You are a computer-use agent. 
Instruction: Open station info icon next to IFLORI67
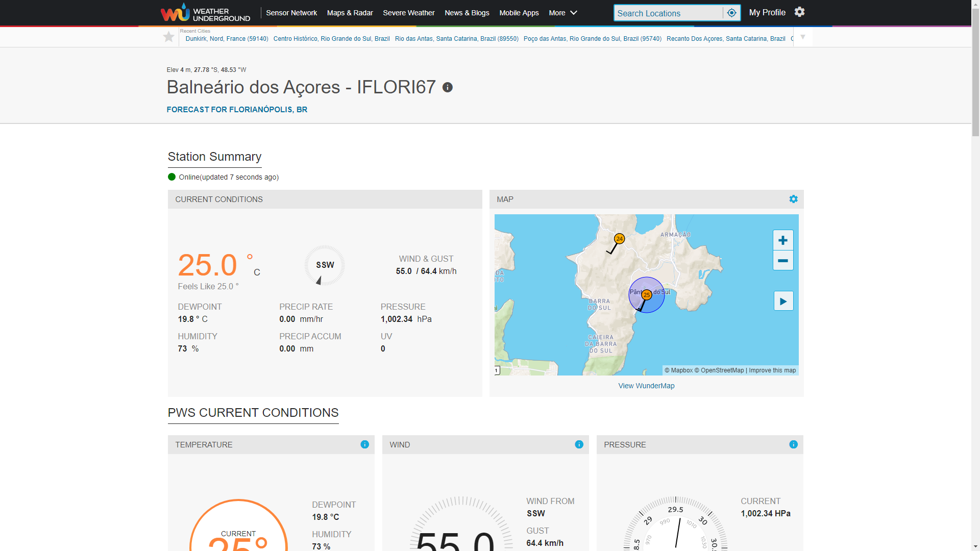point(448,87)
